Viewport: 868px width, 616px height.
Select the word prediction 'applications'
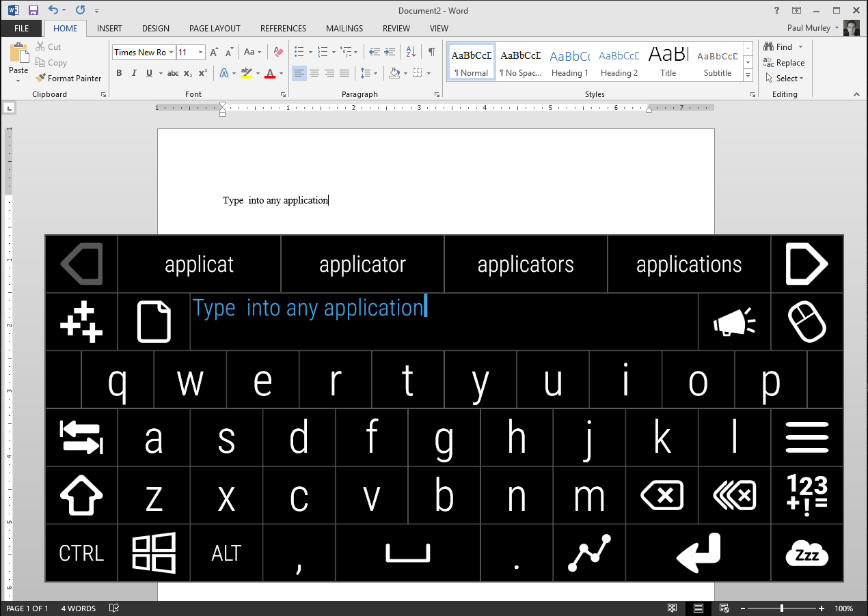[688, 264]
